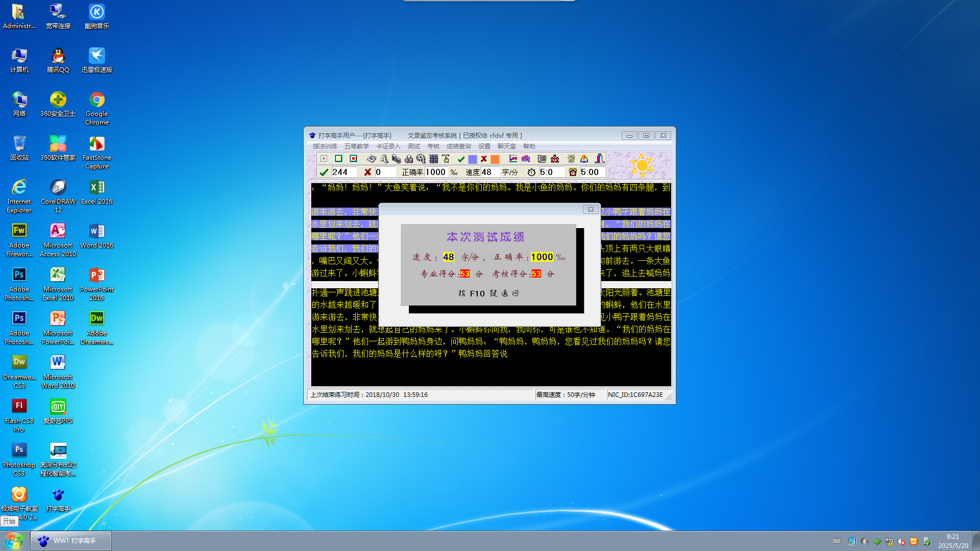The width and height of the screenshot is (980, 551).
Task: Open the line chart statistics icon
Action: pos(513,159)
